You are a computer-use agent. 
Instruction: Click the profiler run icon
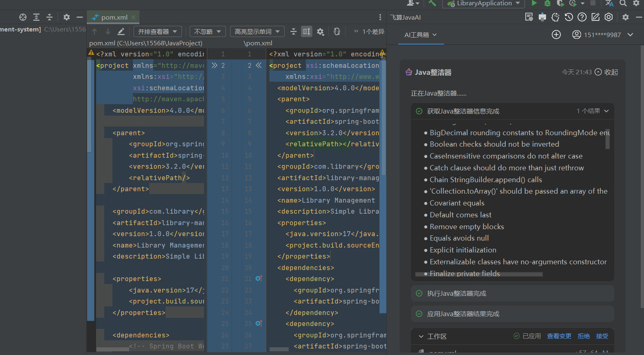(573, 3)
